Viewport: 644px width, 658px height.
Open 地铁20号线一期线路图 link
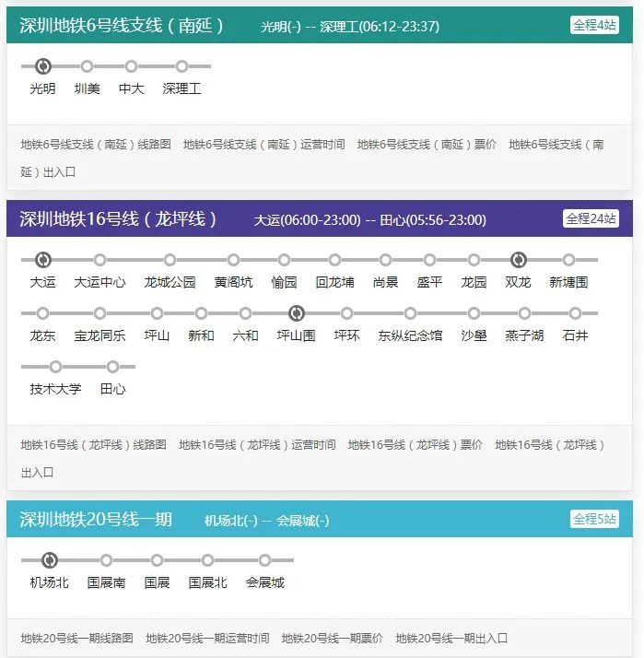tap(76, 639)
